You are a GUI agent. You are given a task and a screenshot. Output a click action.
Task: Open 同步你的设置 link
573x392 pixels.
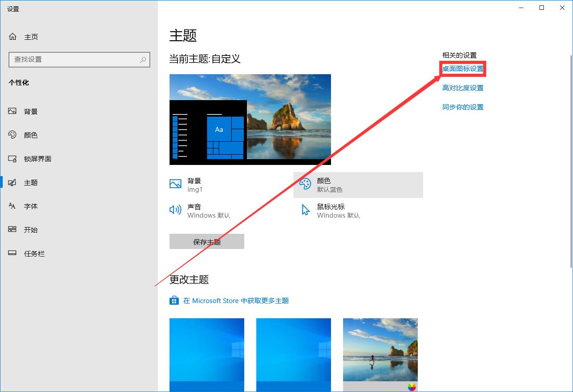point(463,107)
